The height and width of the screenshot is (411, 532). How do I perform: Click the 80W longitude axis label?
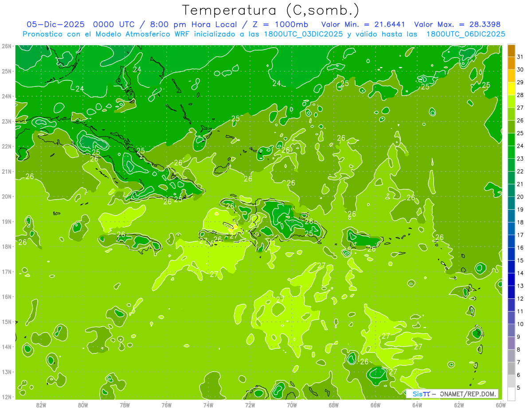tap(82, 405)
